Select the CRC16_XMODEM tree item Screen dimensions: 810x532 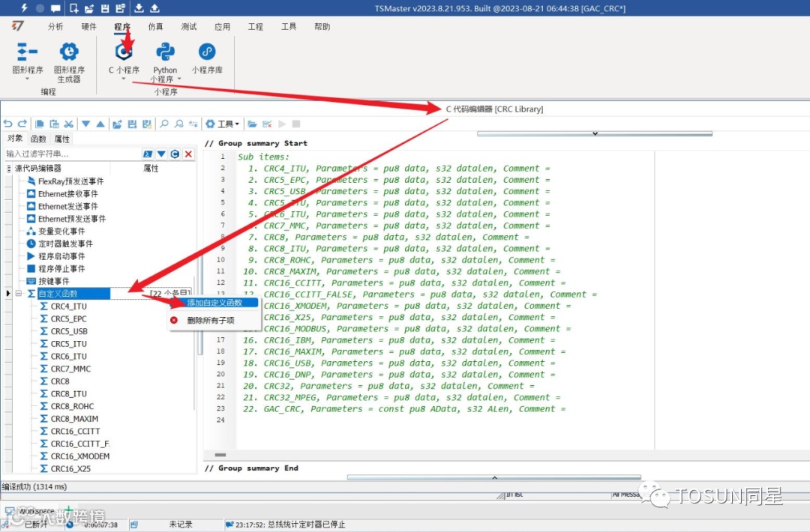pos(80,456)
